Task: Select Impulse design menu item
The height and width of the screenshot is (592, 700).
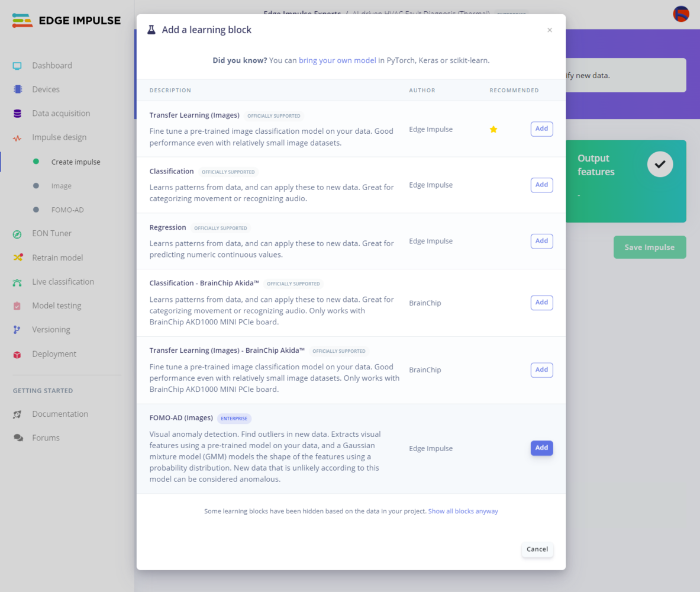Action: (x=59, y=137)
